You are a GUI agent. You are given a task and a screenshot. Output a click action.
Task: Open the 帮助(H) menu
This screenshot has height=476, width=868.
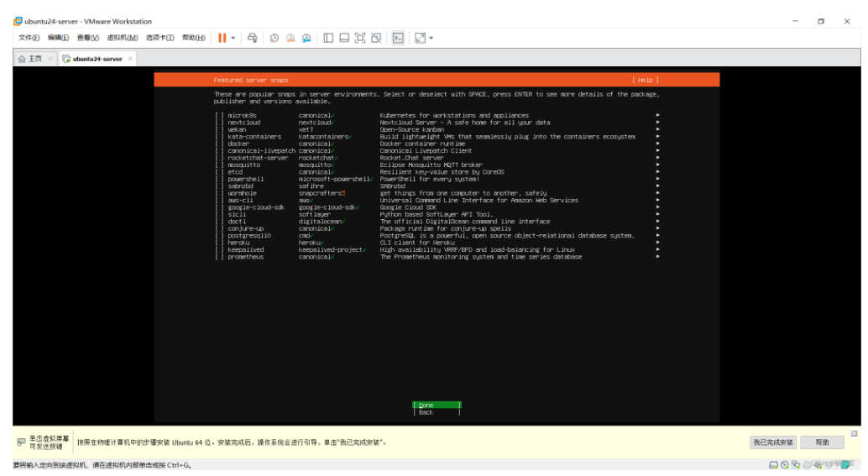[x=194, y=38]
